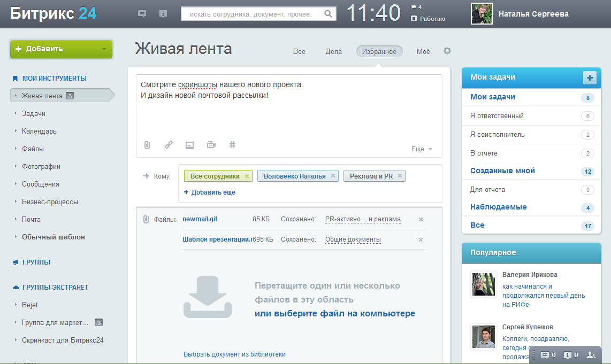Open Фотографии in the sidebar

tap(41, 167)
